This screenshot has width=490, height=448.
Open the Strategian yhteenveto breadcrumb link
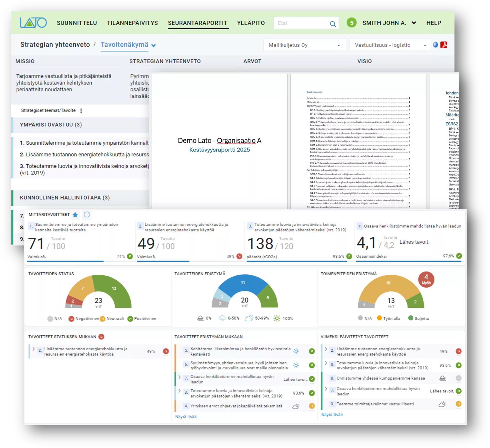(x=55, y=44)
